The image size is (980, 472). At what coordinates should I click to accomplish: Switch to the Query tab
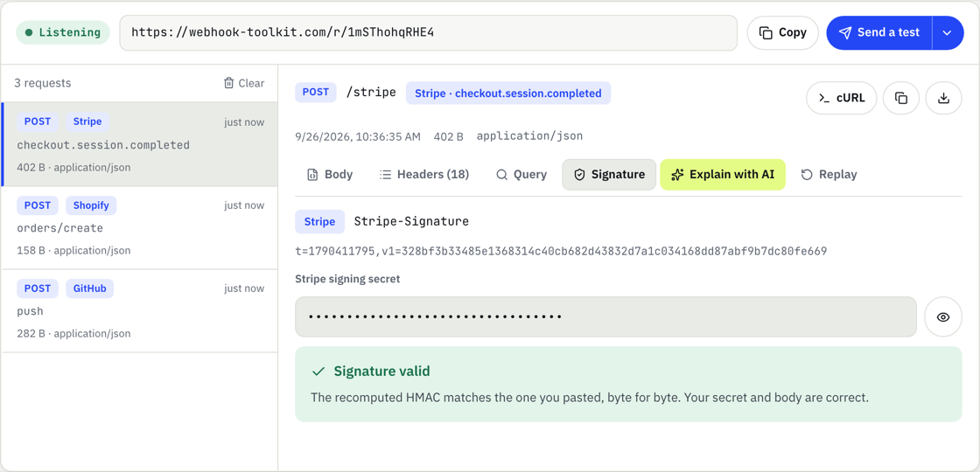521,175
